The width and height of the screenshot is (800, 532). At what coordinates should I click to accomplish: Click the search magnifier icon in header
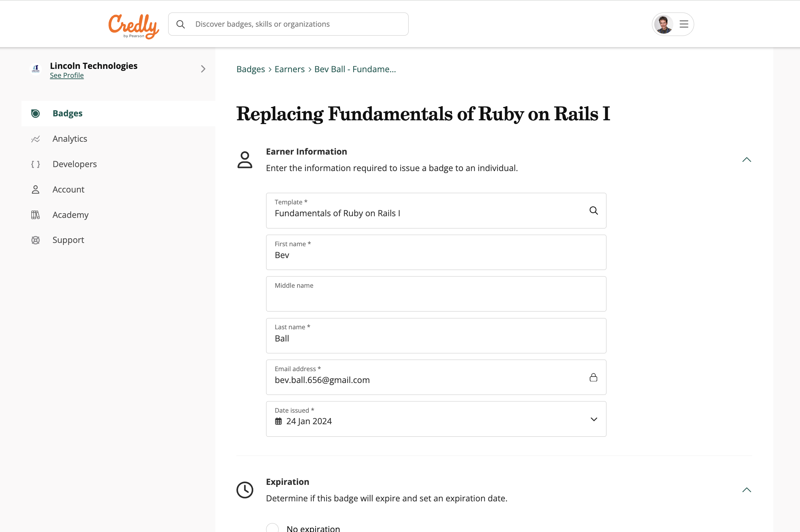[181, 24]
